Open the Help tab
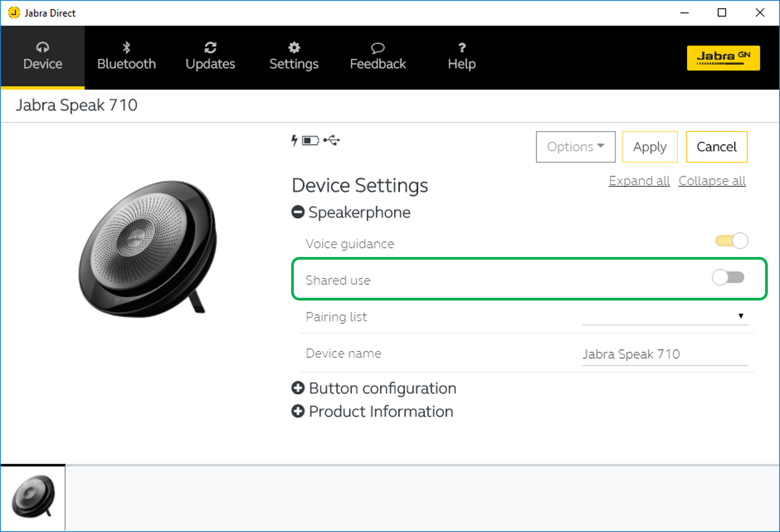 pyautogui.click(x=461, y=57)
